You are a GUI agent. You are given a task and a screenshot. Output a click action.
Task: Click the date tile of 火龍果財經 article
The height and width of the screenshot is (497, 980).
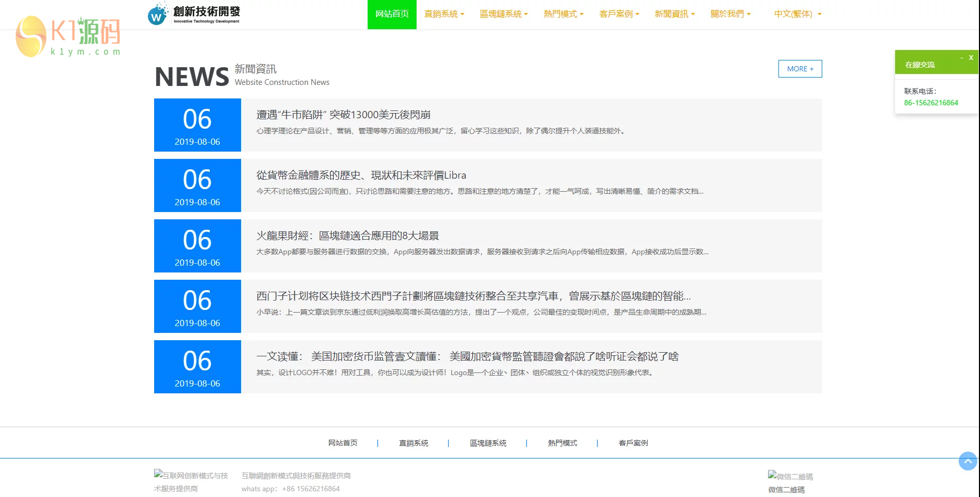point(197,246)
